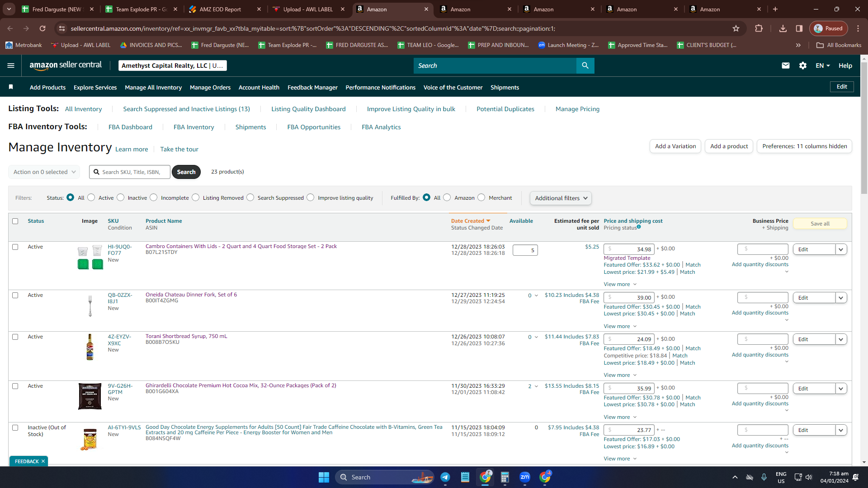Screen dimensions: 868x488
Task: Open the Seller Central hamburger menu
Action: tap(11, 66)
